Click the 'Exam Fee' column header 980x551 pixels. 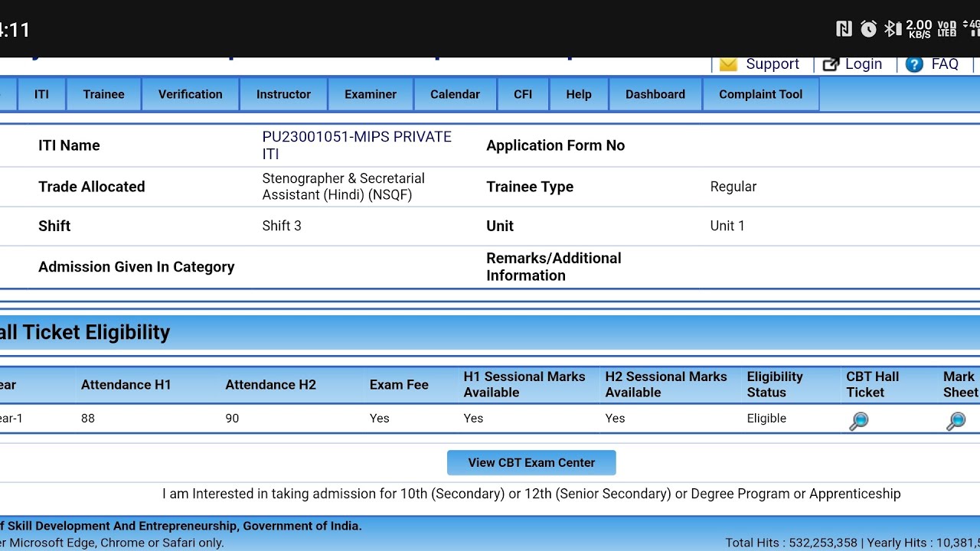tap(399, 385)
